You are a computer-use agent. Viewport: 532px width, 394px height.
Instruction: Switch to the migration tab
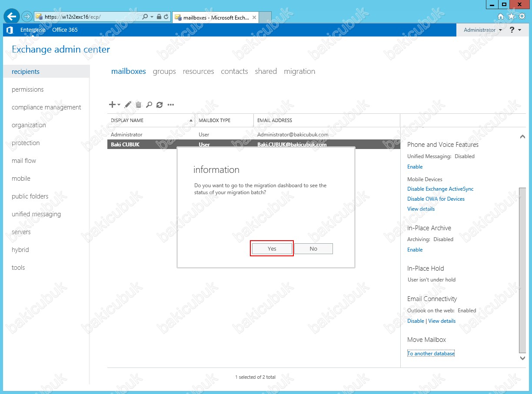point(299,71)
